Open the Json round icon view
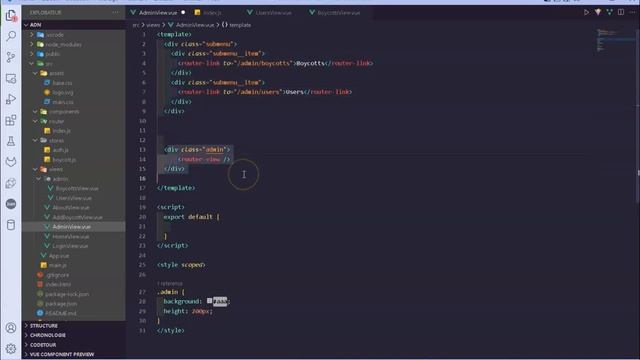640x360 pixels. point(11,204)
